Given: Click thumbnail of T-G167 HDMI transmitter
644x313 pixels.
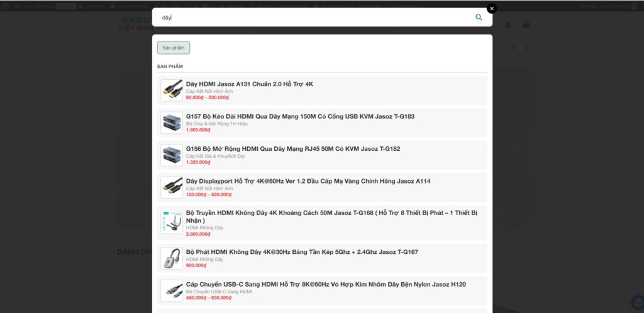Looking at the screenshot, I should 172,258.
